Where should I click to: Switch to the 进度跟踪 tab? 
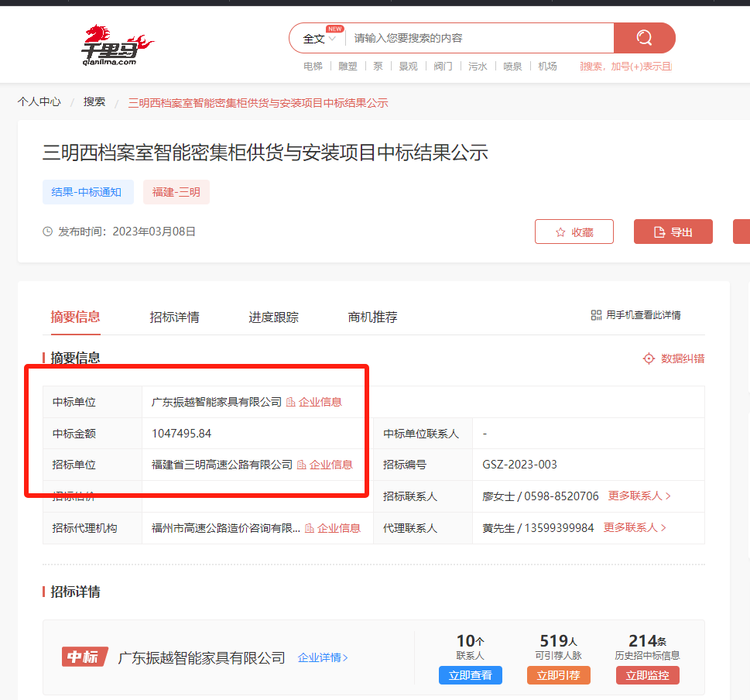pyautogui.click(x=273, y=317)
